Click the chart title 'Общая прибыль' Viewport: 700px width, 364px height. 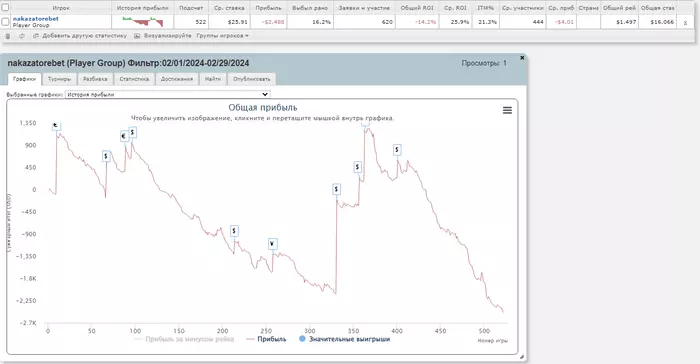point(262,108)
